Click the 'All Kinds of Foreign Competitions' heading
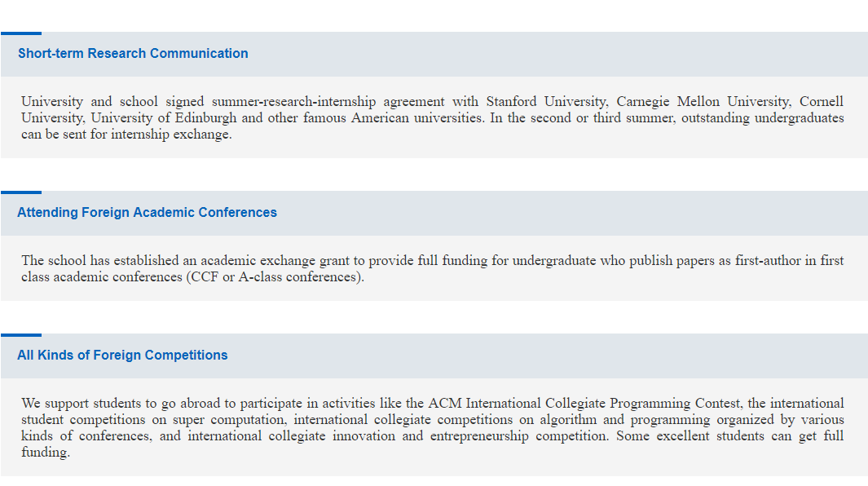Viewport: 868px width, 486px height. [122, 356]
